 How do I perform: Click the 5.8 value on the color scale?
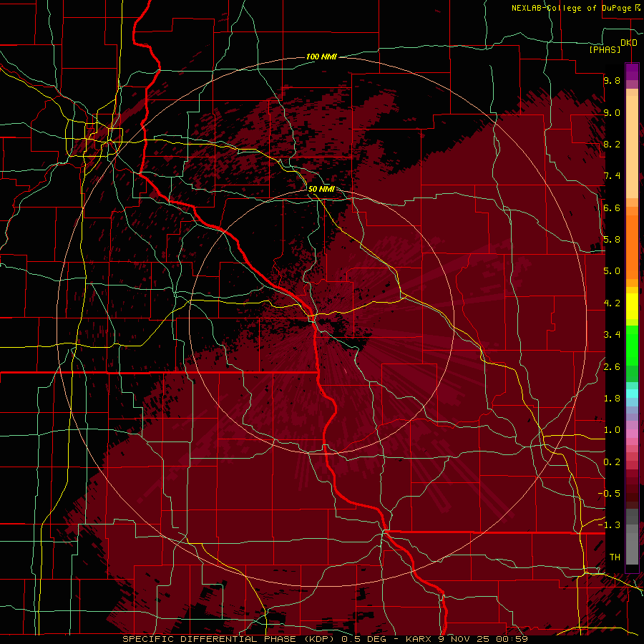(x=612, y=240)
